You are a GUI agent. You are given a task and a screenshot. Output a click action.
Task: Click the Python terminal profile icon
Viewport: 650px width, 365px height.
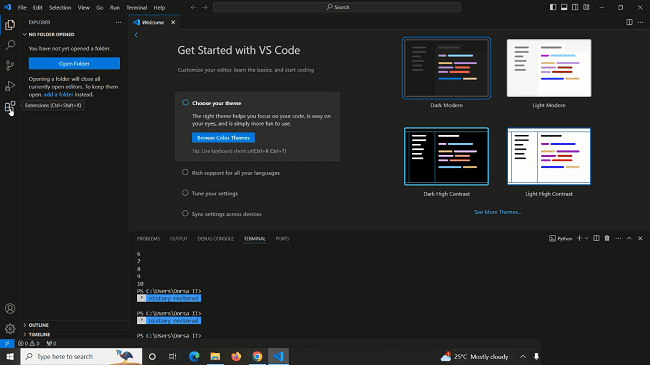pyautogui.click(x=553, y=238)
